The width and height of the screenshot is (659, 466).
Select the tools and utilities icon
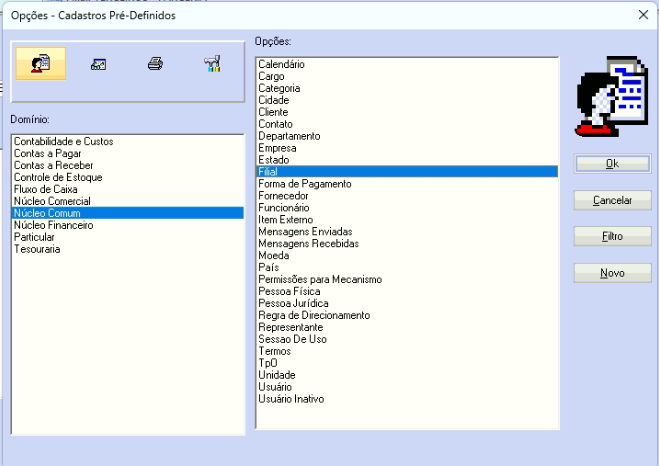(212, 64)
